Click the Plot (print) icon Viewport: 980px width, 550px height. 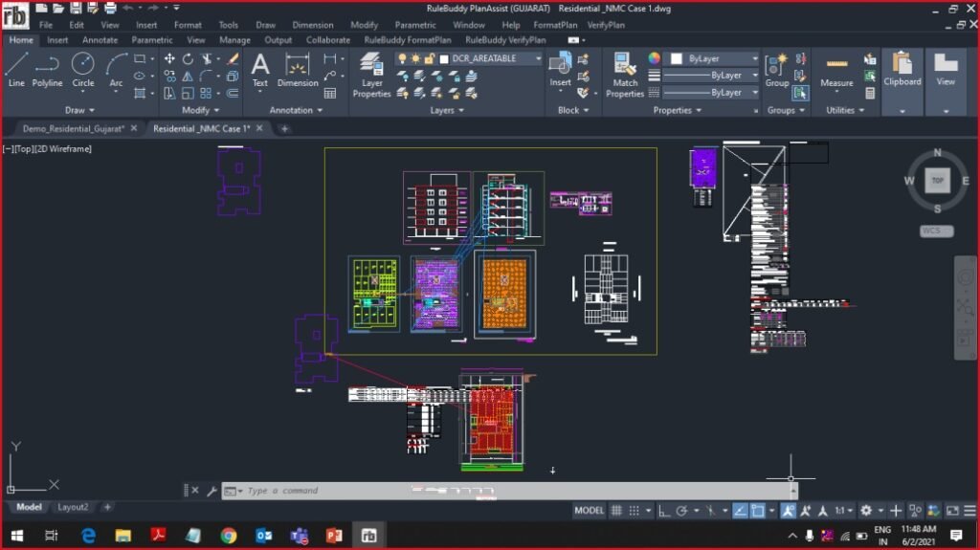click(x=111, y=8)
